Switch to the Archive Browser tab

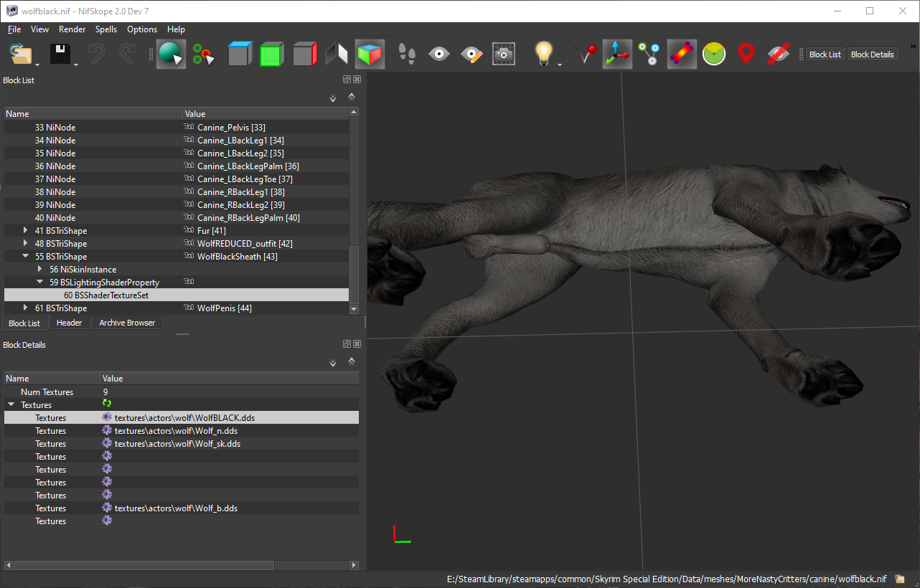tap(127, 323)
